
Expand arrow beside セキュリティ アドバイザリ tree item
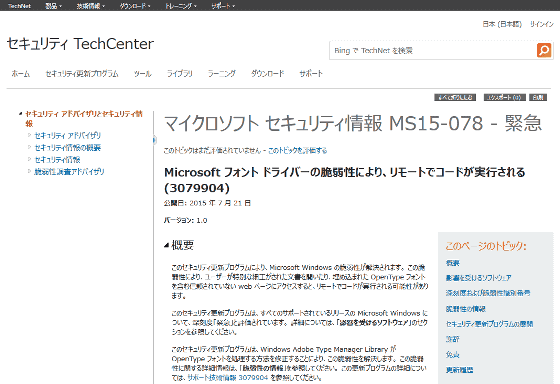[30, 135]
